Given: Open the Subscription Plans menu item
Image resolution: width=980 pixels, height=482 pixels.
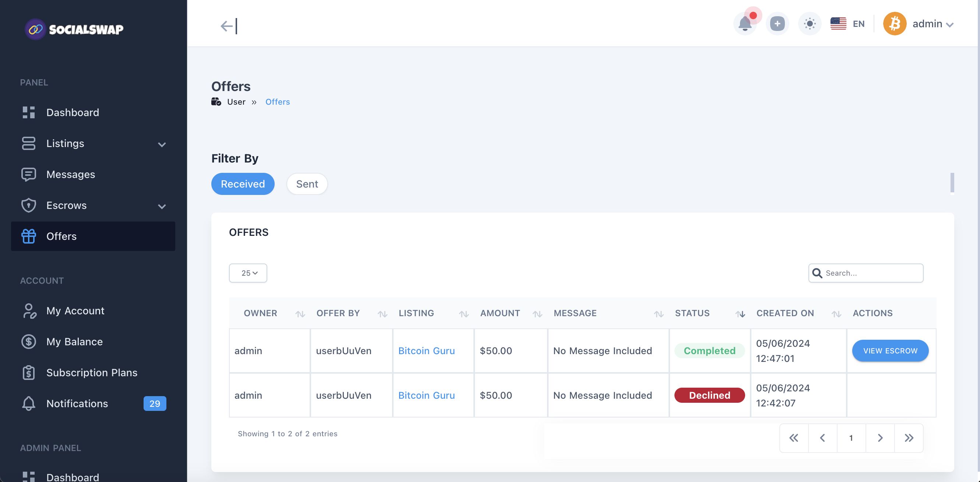Looking at the screenshot, I should tap(93, 372).
